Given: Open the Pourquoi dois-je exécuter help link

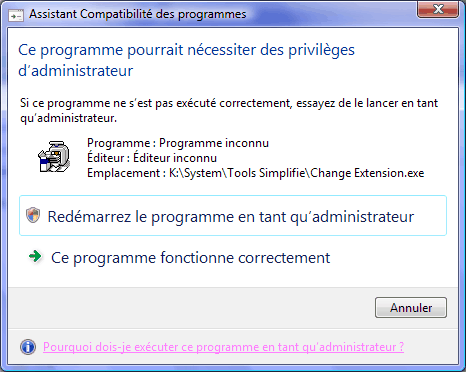Looking at the screenshot, I should click(x=223, y=347).
